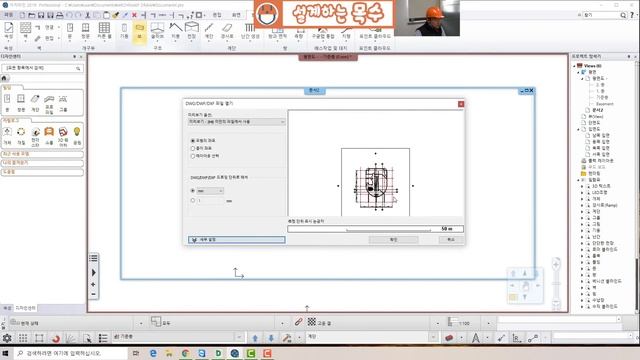The height and width of the screenshot is (360, 640).
Task: Select the Slab (슬라브) tool
Action: [x=157, y=31]
